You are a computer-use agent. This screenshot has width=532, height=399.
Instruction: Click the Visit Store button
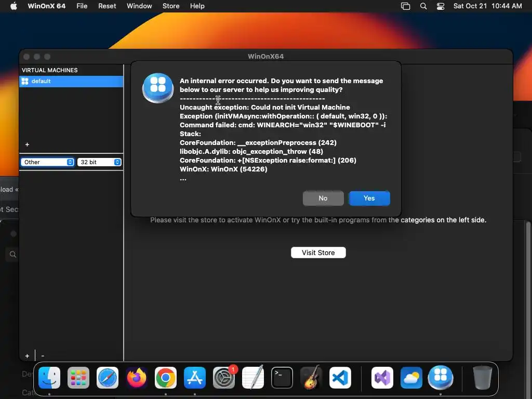pos(318,253)
